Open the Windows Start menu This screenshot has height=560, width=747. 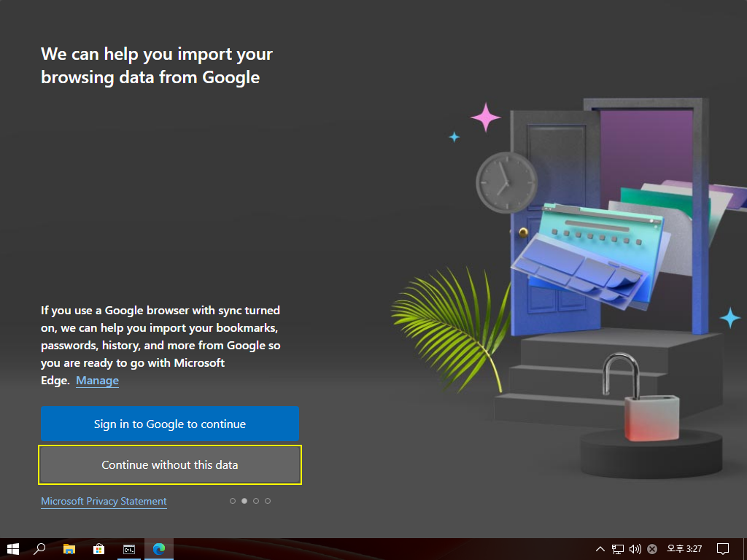tap(13, 549)
